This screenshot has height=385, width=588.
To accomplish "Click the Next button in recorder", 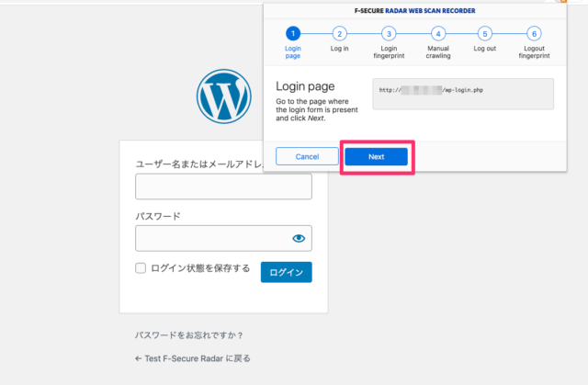I will pyautogui.click(x=376, y=157).
